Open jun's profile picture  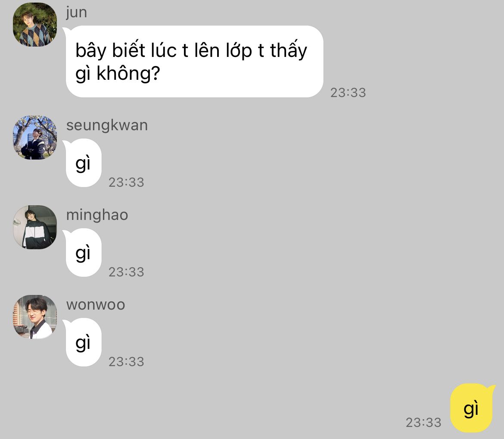point(35,25)
